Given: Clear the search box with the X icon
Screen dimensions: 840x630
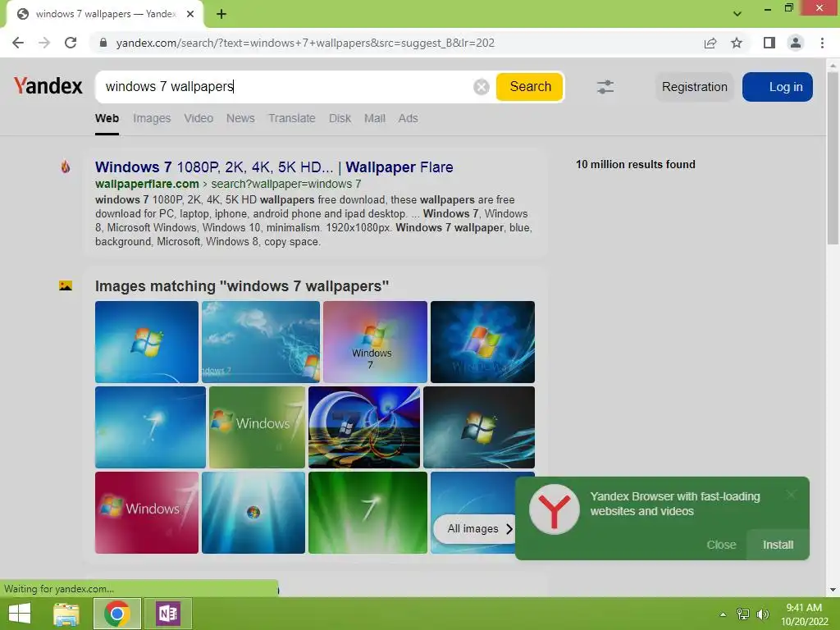Looking at the screenshot, I should click(481, 87).
